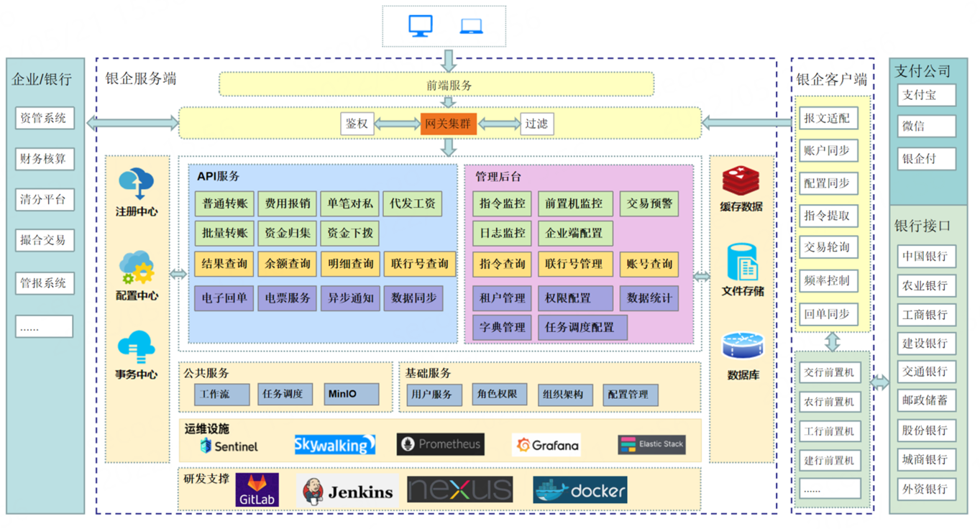
Task: Click the 数据库 disk icon
Action: (x=742, y=346)
